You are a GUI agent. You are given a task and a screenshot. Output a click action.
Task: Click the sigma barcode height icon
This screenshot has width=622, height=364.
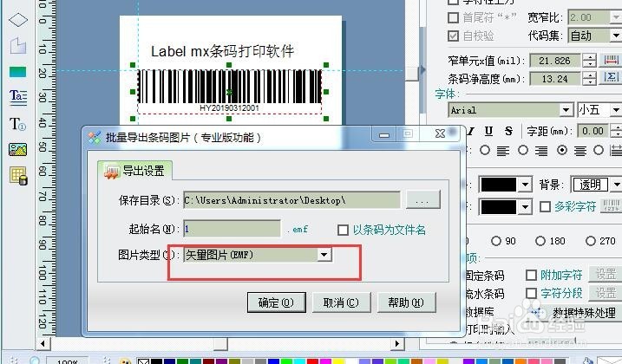click(611, 77)
